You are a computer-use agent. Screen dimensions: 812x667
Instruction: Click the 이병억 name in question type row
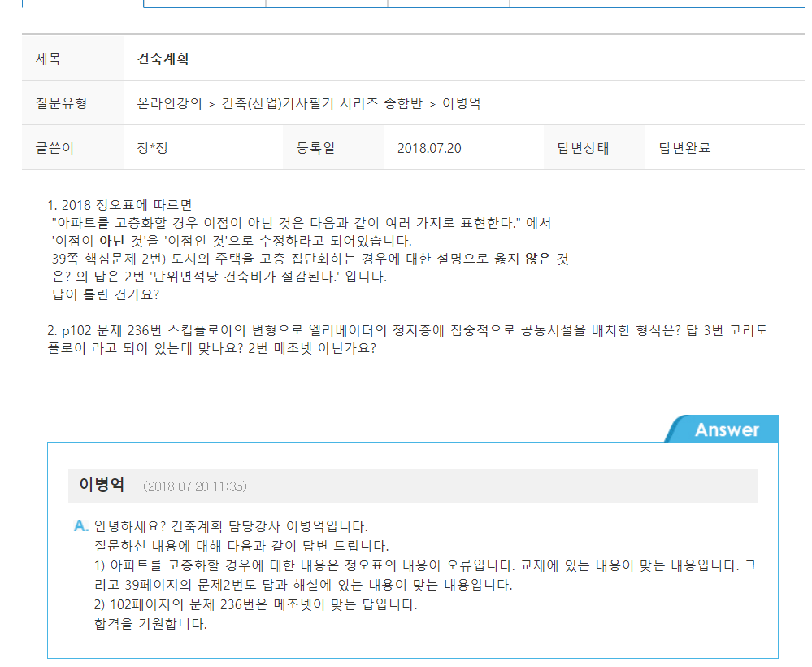click(x=461, y=103)
